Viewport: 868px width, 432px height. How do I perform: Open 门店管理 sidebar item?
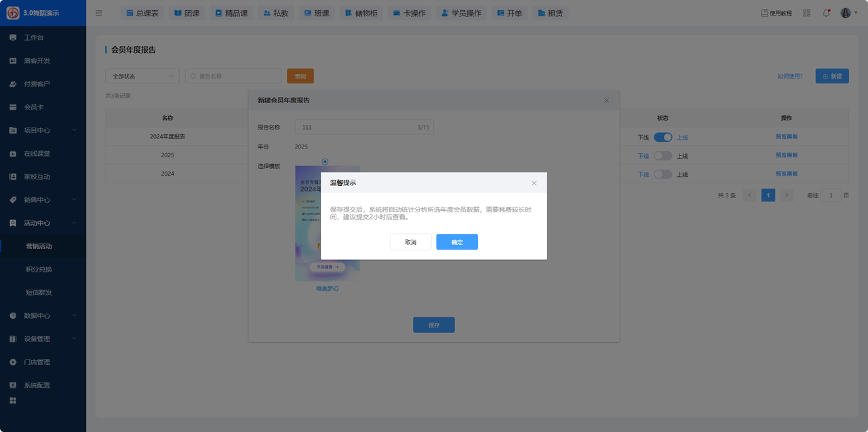pyautogui.click(x=37, y=362)
